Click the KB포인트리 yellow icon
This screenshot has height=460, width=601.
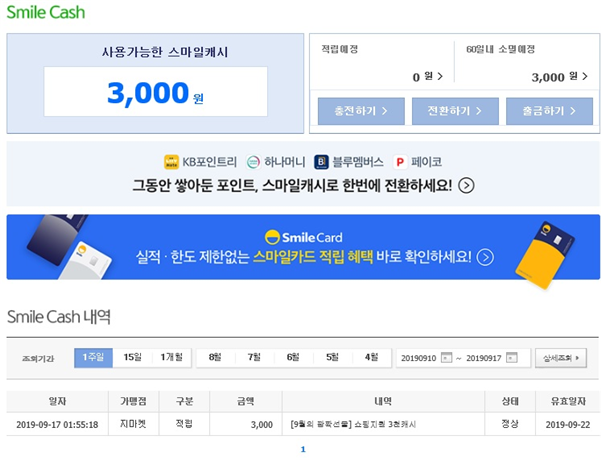[x=171, y=162]
